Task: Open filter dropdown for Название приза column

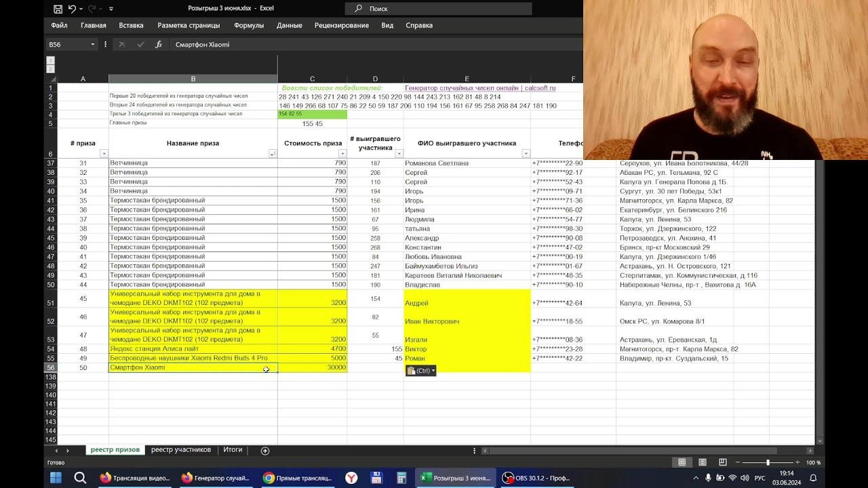Action: 273,154
